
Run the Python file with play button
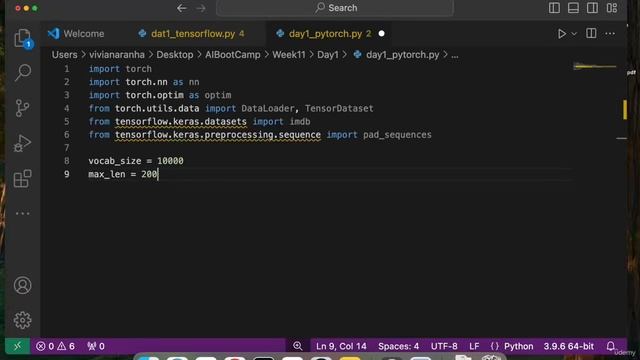pos(562,34)
